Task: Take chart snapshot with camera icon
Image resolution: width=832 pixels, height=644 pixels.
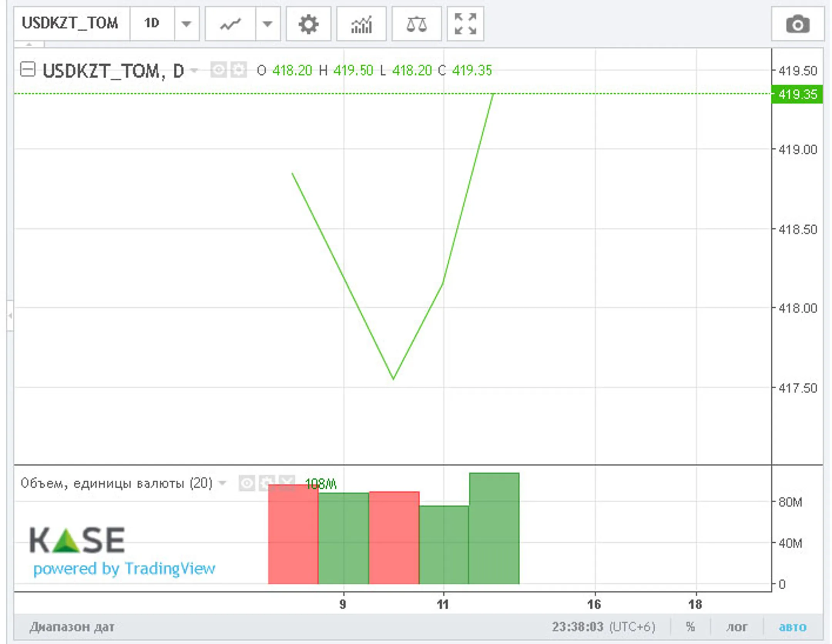Action: pyautogui.click(x=797, y=24)
